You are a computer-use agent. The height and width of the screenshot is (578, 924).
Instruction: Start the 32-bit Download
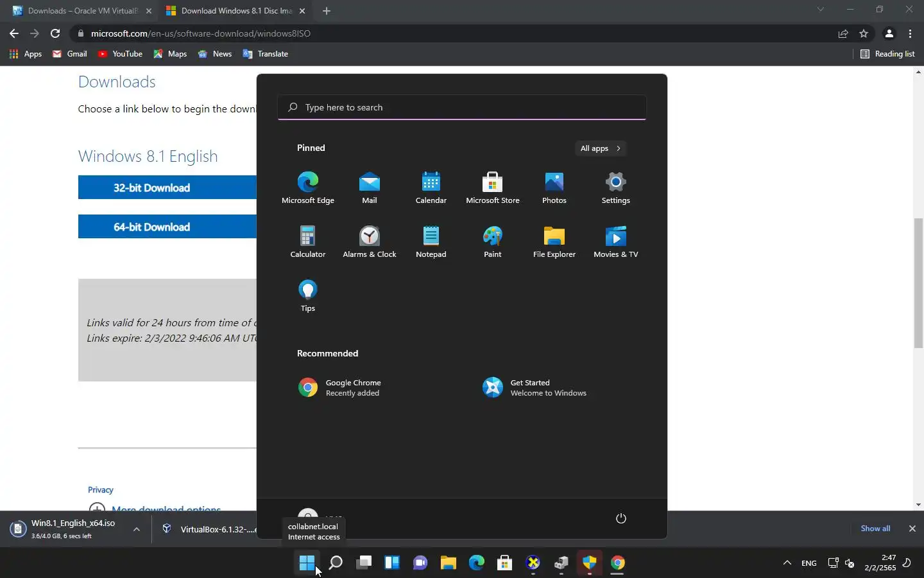(167, 188)
